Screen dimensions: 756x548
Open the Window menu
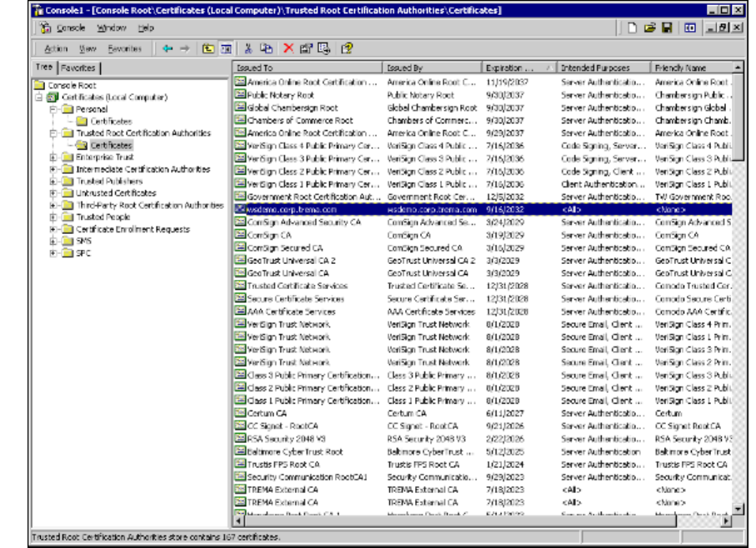[112, 28]
